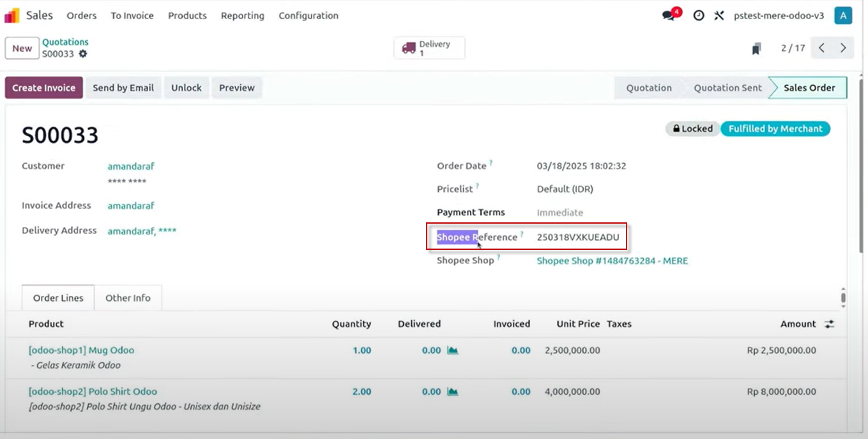The width and height of the screenshot is (868, 439).
Task: Click the bookmark icon near pager
Action: pos(756,49)
